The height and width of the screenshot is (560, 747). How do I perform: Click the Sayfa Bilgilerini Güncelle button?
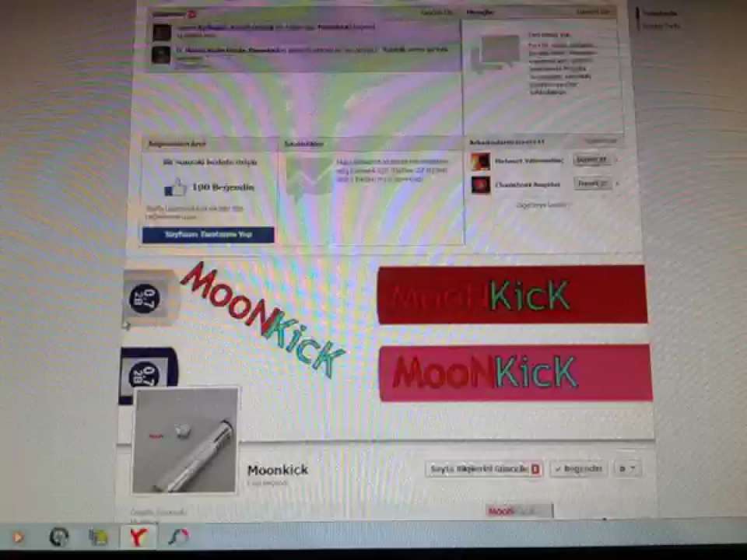(483, 469)
